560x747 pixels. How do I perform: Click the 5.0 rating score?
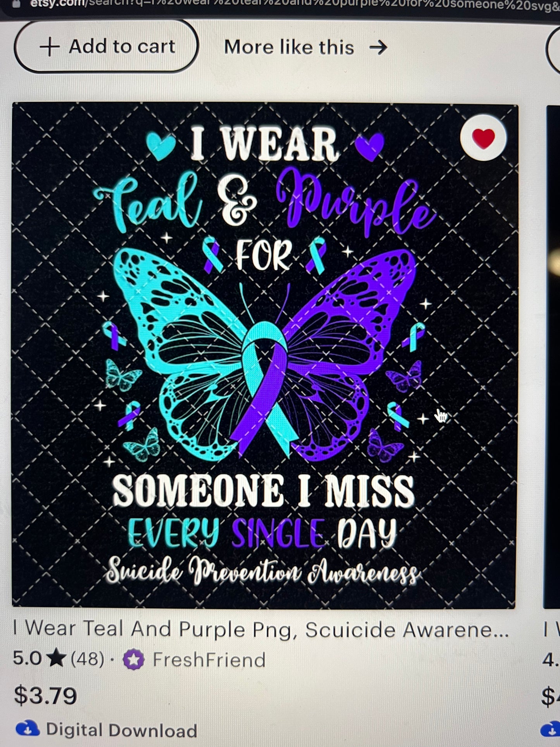pos(27,658)
